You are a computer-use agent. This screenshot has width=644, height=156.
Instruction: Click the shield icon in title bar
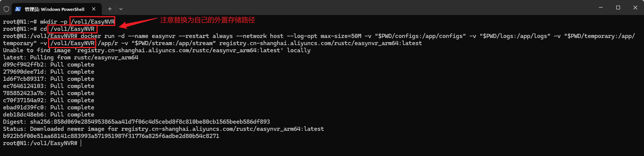(x=6, y=9)
